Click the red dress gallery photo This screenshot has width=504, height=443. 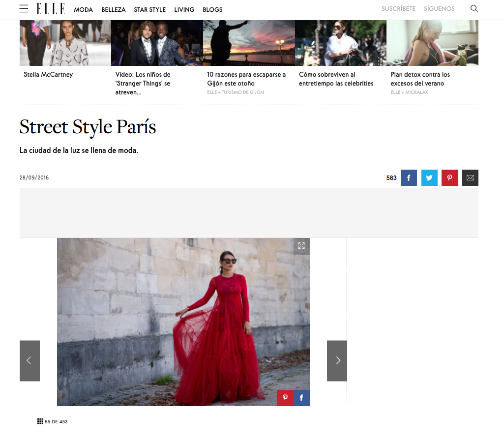[x=183, y=322]
